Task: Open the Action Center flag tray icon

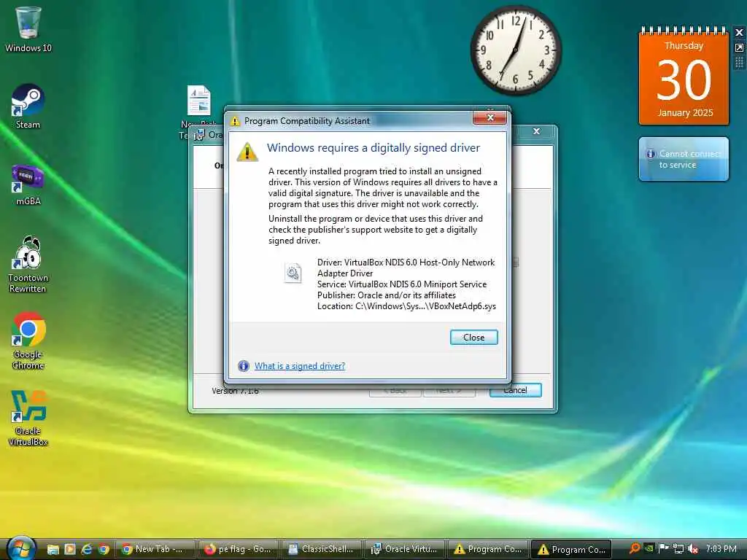Action: coord(663,548)
